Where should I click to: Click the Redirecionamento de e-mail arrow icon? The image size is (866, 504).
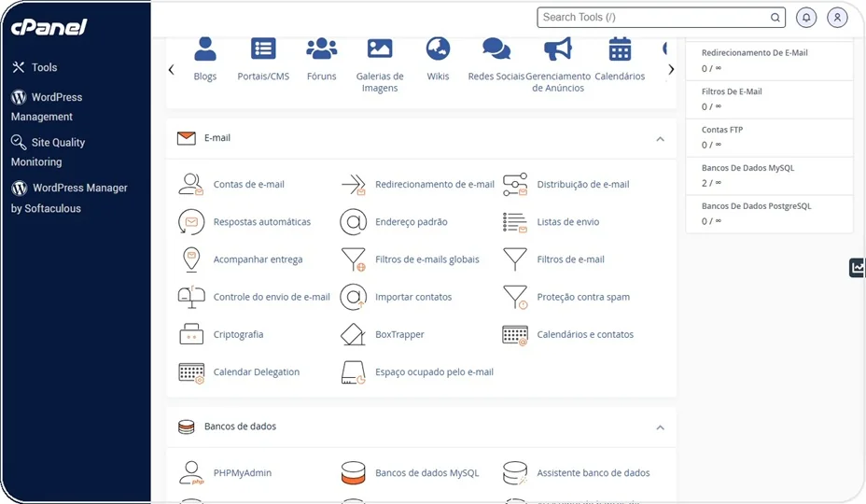point(354,184)
